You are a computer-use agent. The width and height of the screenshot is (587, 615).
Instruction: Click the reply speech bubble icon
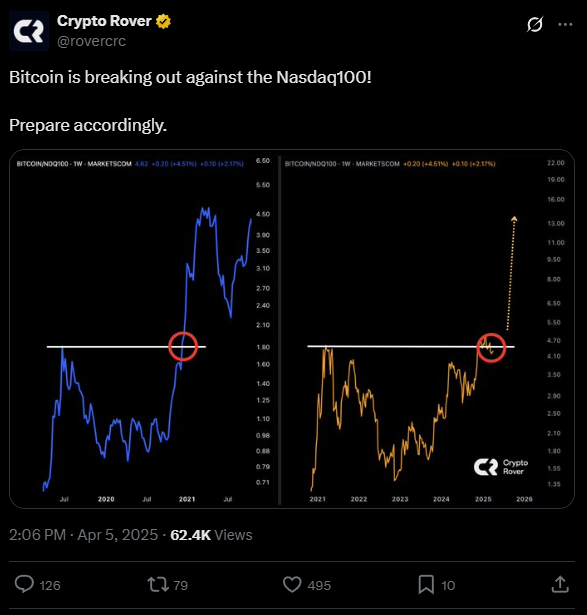(x=24, y=584)
